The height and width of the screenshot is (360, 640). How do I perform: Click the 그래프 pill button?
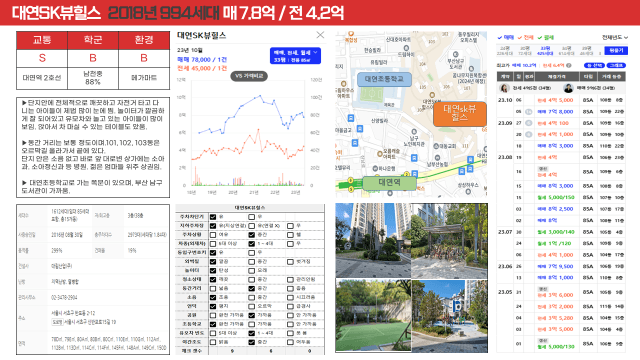click(616, 65)
